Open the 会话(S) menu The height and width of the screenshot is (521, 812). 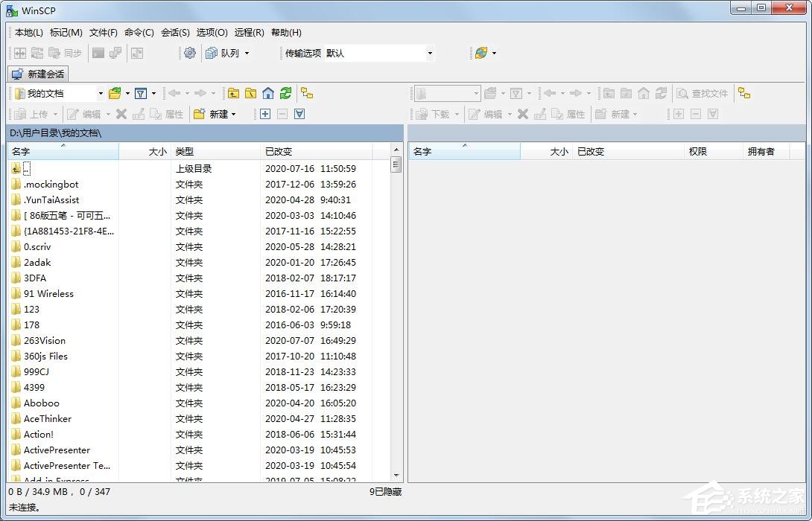click(174, 32)
